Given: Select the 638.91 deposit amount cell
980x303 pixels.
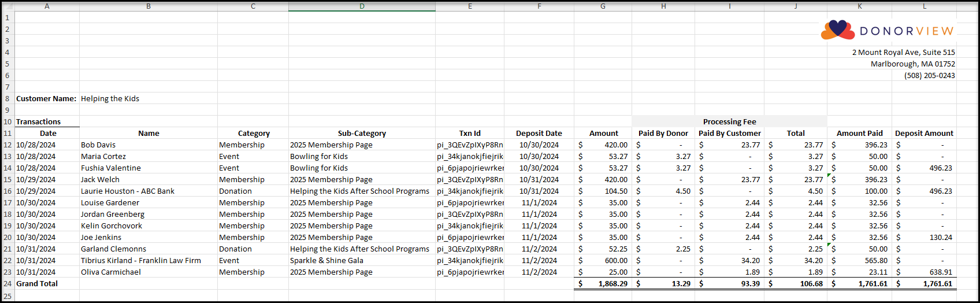Looking at the screenshot, I should (x=924, y=272).
